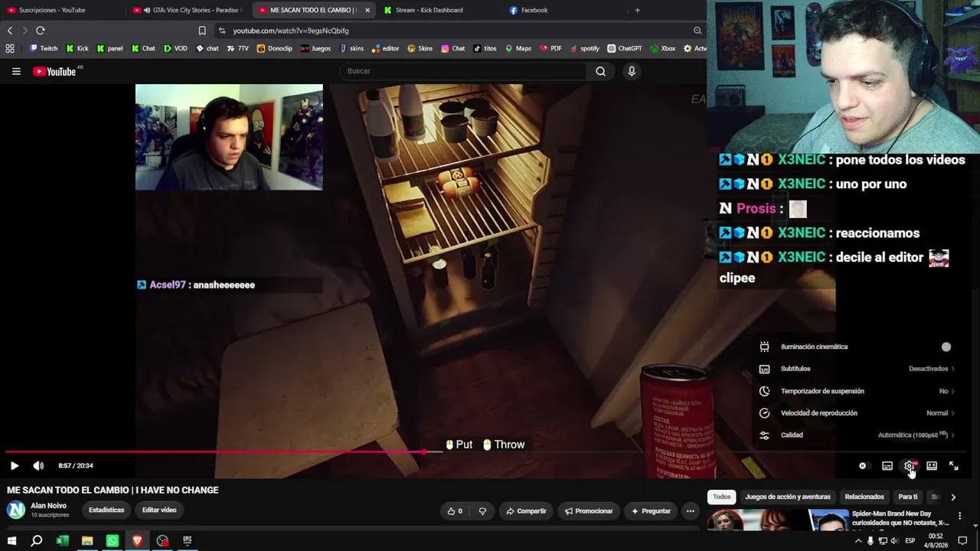Select the Para ti filter chip
This screenshot has height=551, width=980.
pos(908,497)
